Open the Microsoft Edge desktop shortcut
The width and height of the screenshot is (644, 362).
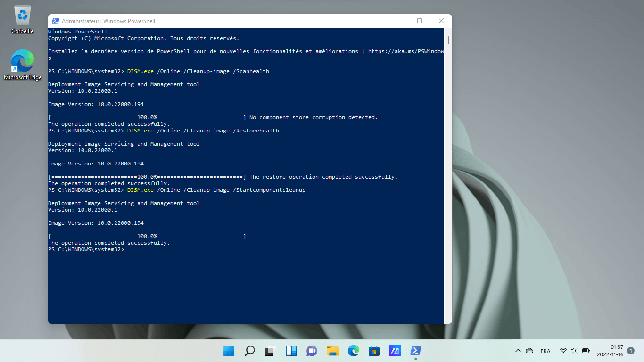tap(23, 65)
